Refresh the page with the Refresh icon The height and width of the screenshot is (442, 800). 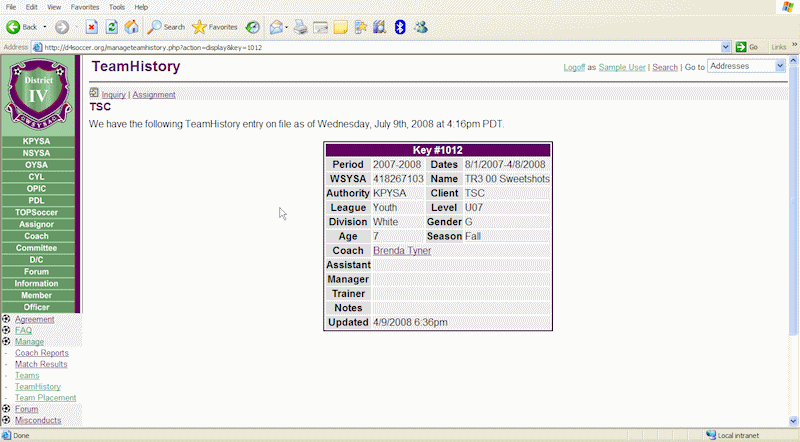tap(111, 27)
